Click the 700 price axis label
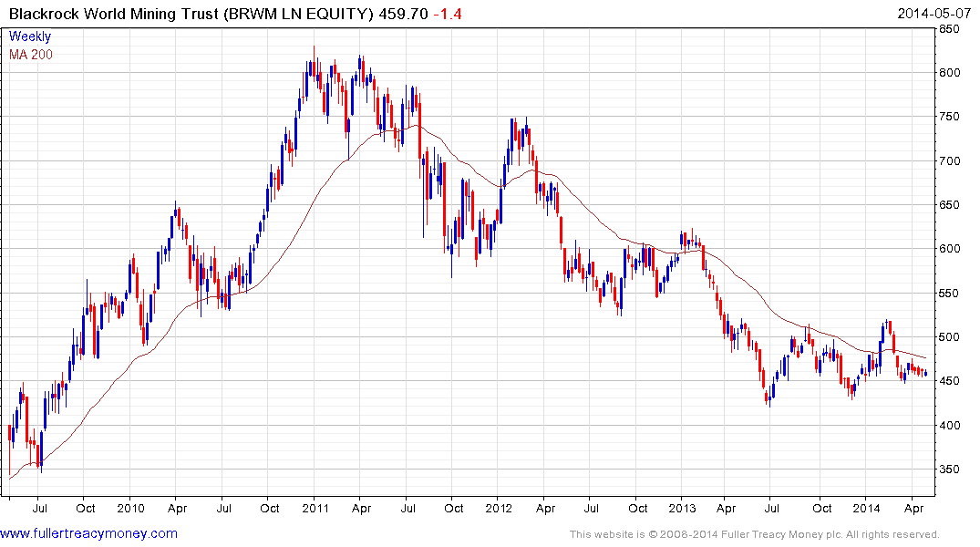The height and width of the screenshot is (547, 980). coord(949,160)
